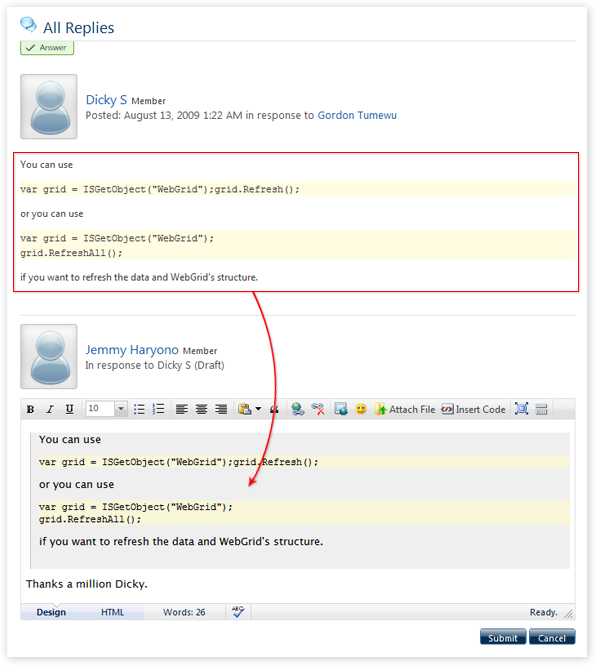The width and height of the screenshot is (596, 667).
Task: Switch to the HTML tab
Action: point(112,612)
